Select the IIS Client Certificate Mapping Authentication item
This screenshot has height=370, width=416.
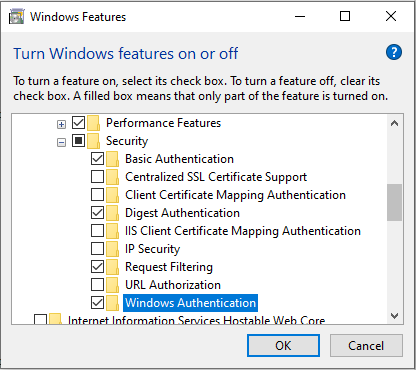(243, 231)
